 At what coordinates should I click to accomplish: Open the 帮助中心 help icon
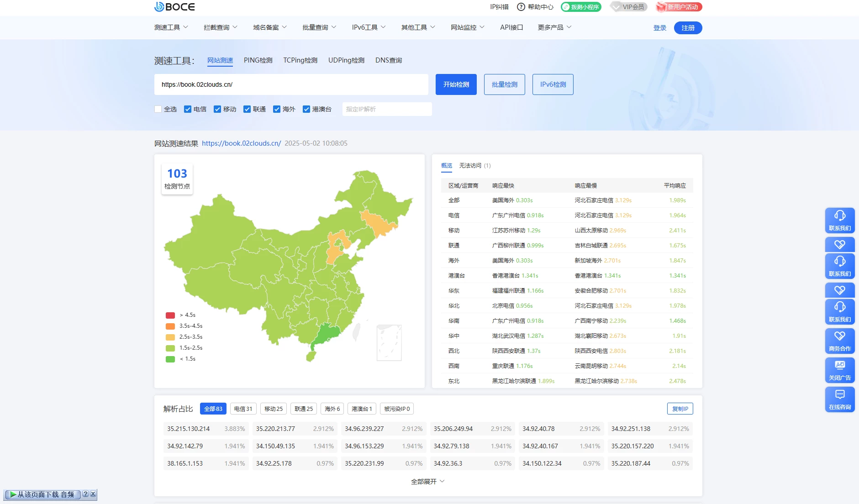pyautogui.click(x=521, y=7)
